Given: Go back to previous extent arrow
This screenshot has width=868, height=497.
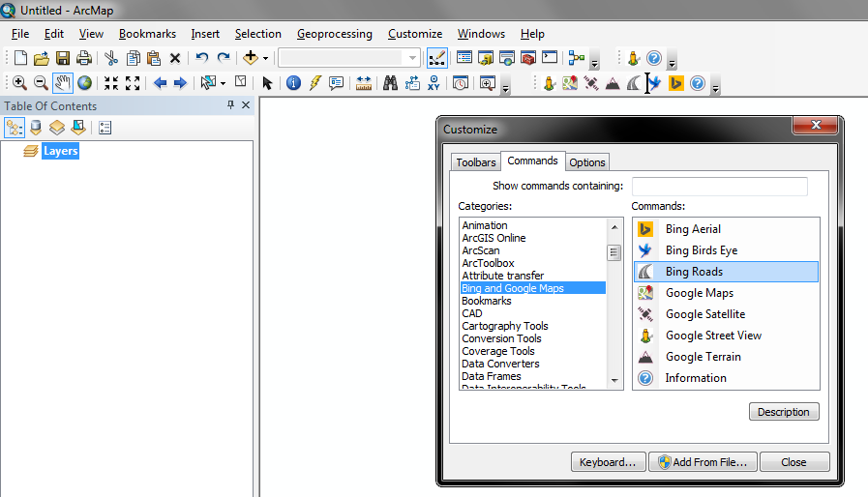Looking at the screenshot, I should pos(160,83).
